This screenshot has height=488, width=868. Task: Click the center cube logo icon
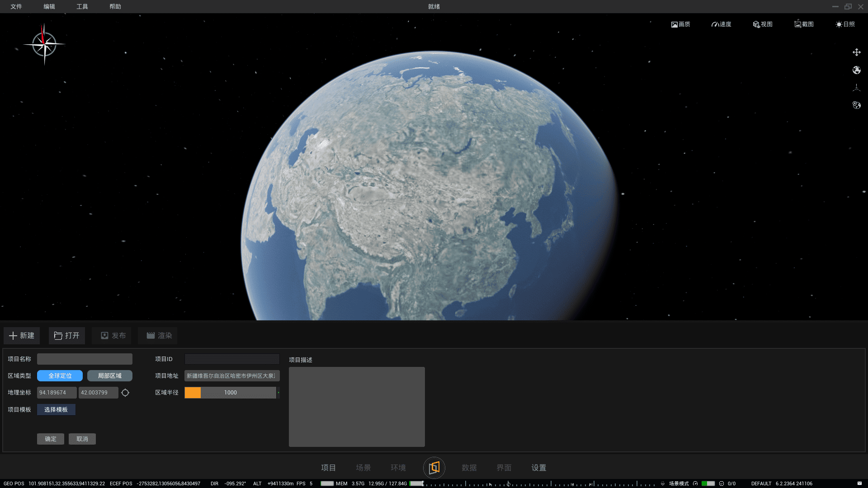coord(434,468)
